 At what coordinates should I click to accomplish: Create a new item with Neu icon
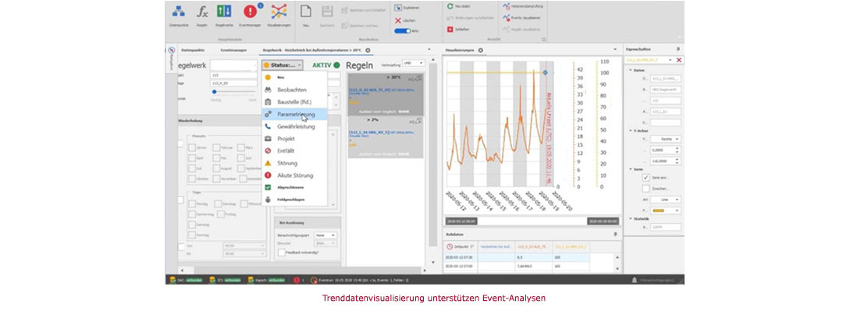point(305,11)
